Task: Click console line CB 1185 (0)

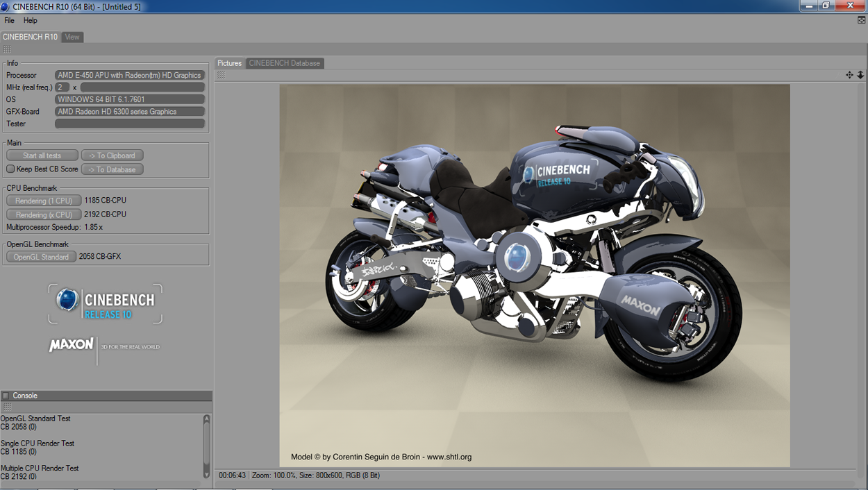Action: tap(19, 452)
